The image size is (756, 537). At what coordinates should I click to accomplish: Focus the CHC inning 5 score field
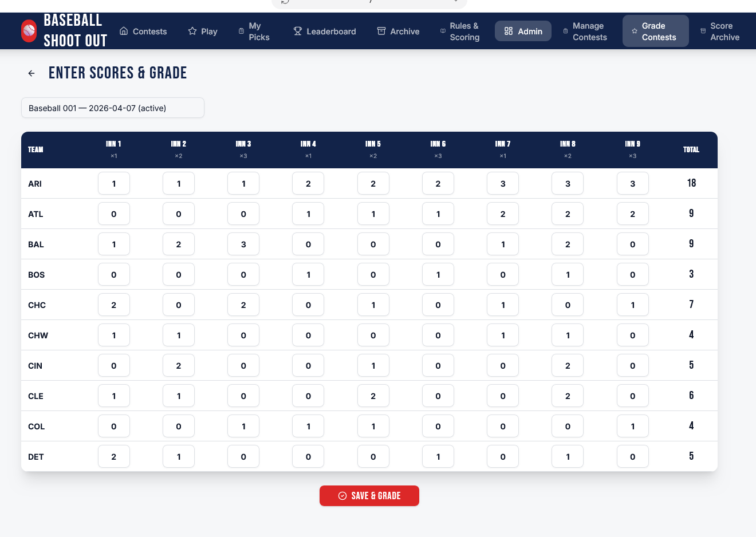point(373,305)
